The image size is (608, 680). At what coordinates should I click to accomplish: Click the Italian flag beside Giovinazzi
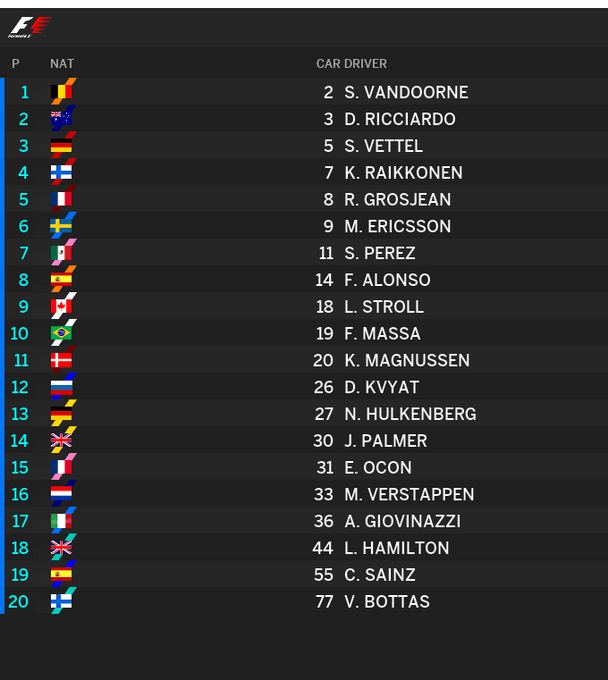point(61,522)
